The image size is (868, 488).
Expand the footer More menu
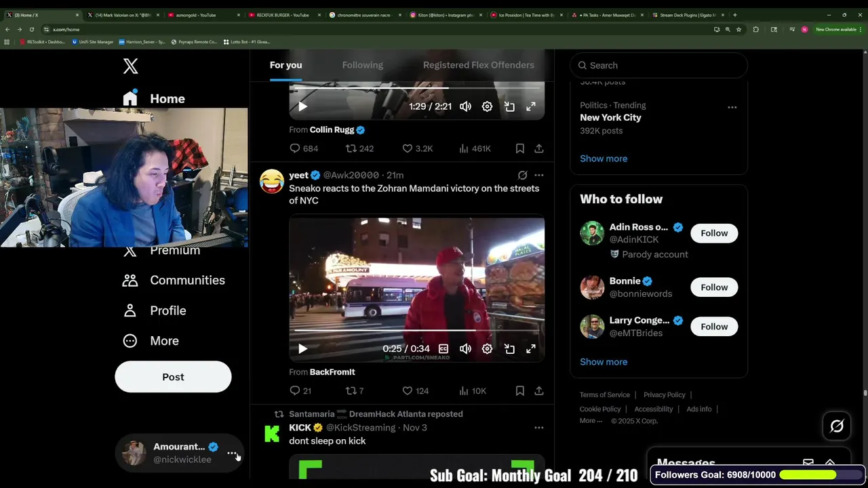tap(591, 421)
